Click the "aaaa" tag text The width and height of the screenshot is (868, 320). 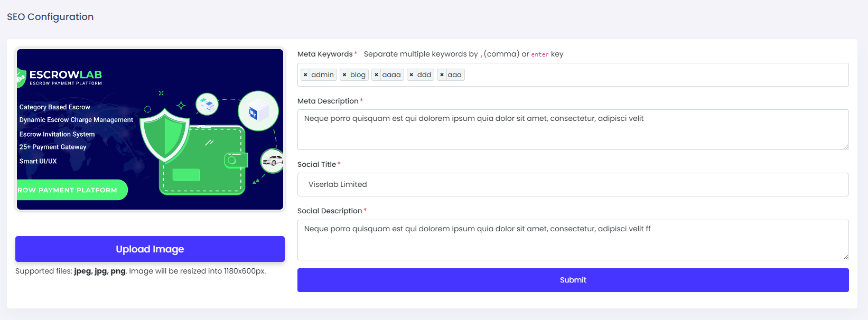click(x=391, y=75)
